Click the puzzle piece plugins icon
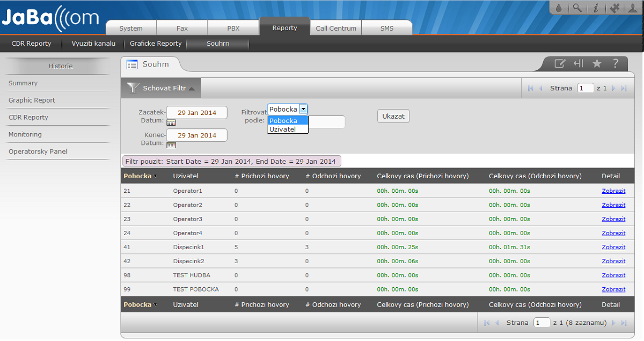644x341 pixels. [614, 8]
